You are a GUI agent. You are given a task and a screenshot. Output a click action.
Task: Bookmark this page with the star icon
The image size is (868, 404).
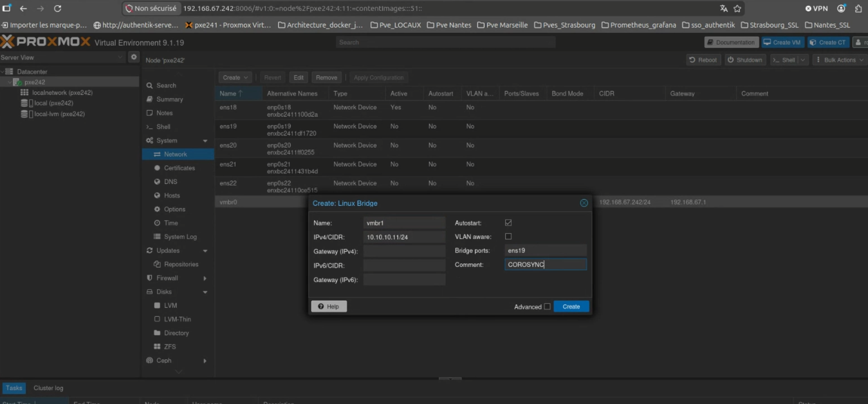737,9
